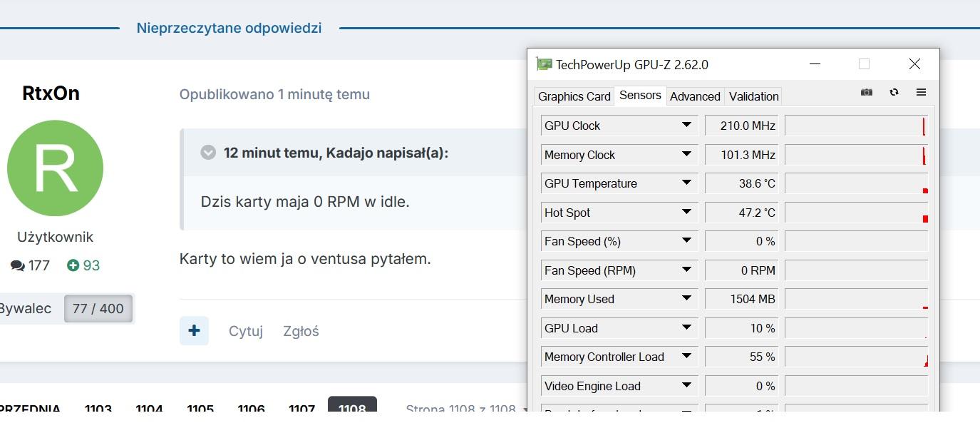Click the GPU Load history graph
This screenshot has width=980, height=443.
pos(856,328)
